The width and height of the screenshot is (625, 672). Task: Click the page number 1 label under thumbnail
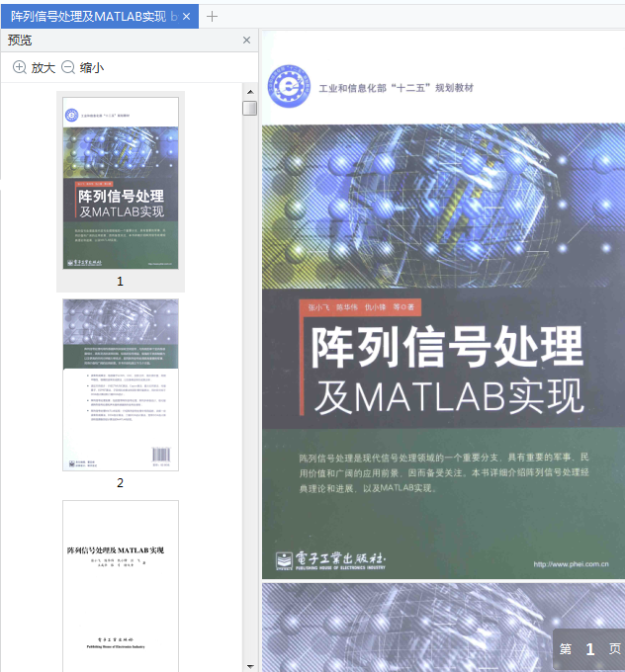pos(120,282)
